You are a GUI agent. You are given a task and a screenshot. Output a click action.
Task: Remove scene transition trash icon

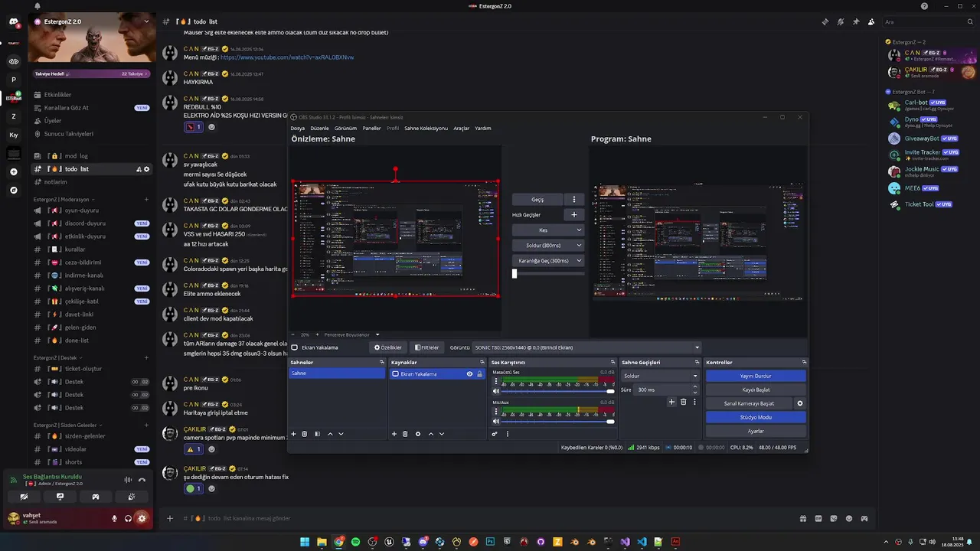coord(684,402)
